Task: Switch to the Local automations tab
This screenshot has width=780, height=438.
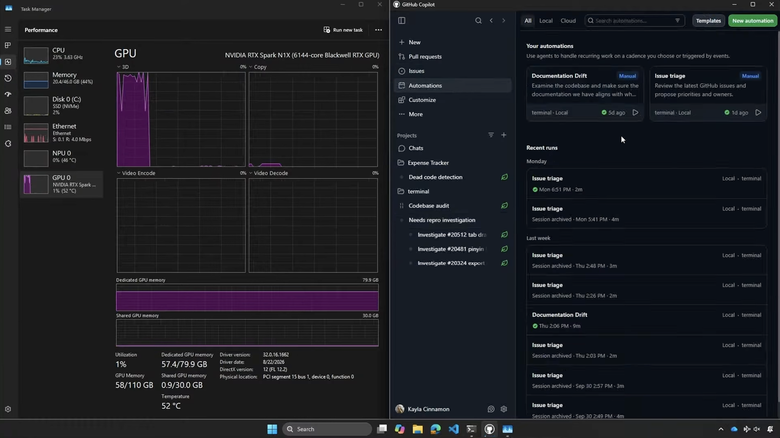Action: coord(546,21)
